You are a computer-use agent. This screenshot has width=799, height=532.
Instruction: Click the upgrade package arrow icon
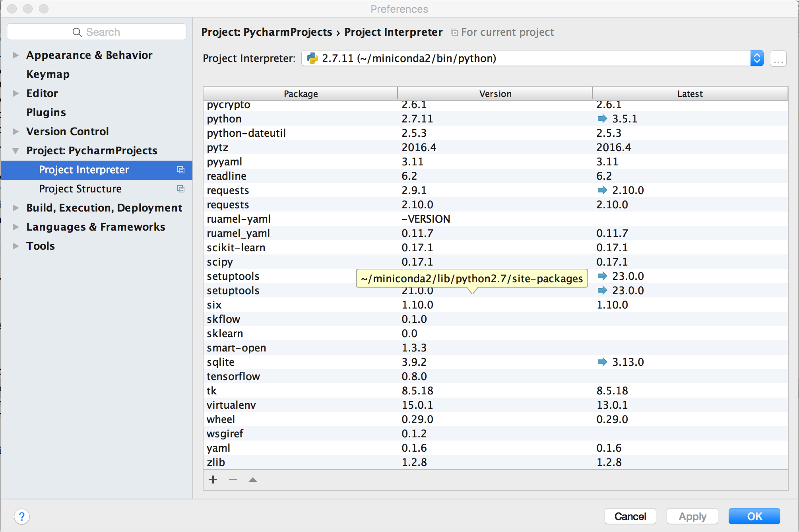(253, 480)
